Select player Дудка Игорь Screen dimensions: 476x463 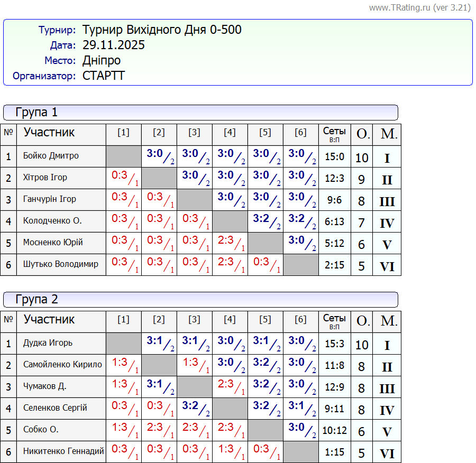tap(48, 343)
